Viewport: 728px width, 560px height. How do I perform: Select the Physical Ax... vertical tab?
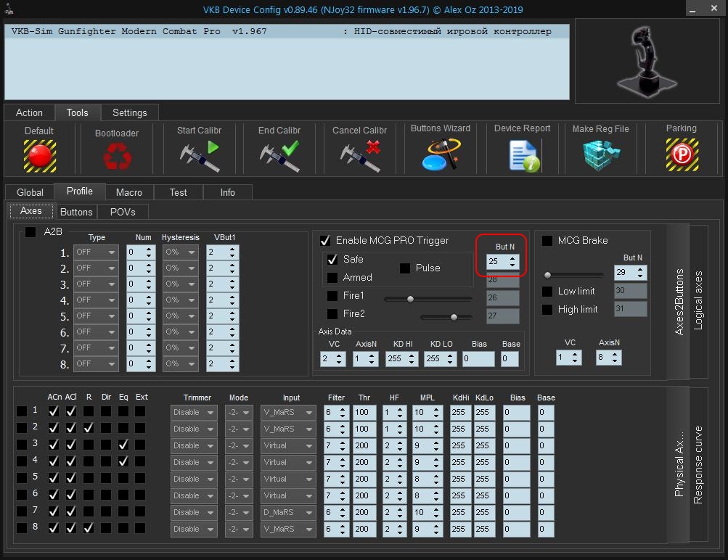pos(679,464)
